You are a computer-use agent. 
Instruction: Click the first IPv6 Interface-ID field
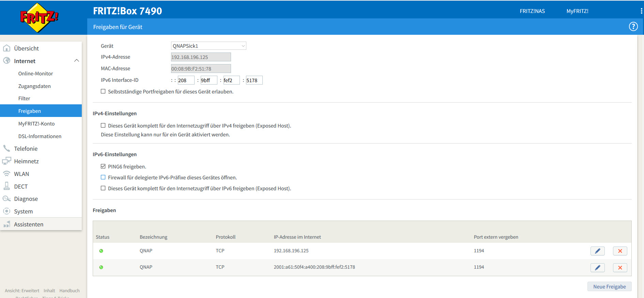(x=186, y=80)
